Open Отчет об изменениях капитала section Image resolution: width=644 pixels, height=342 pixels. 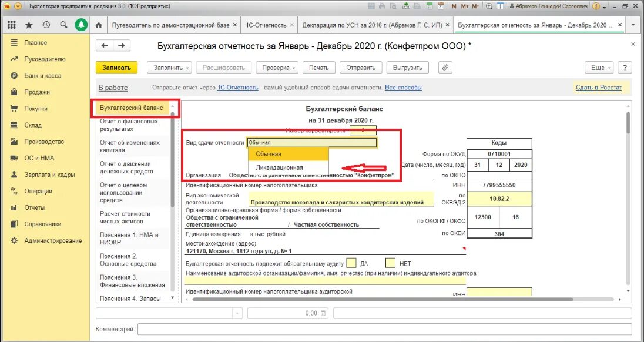[x=132, y=146]
